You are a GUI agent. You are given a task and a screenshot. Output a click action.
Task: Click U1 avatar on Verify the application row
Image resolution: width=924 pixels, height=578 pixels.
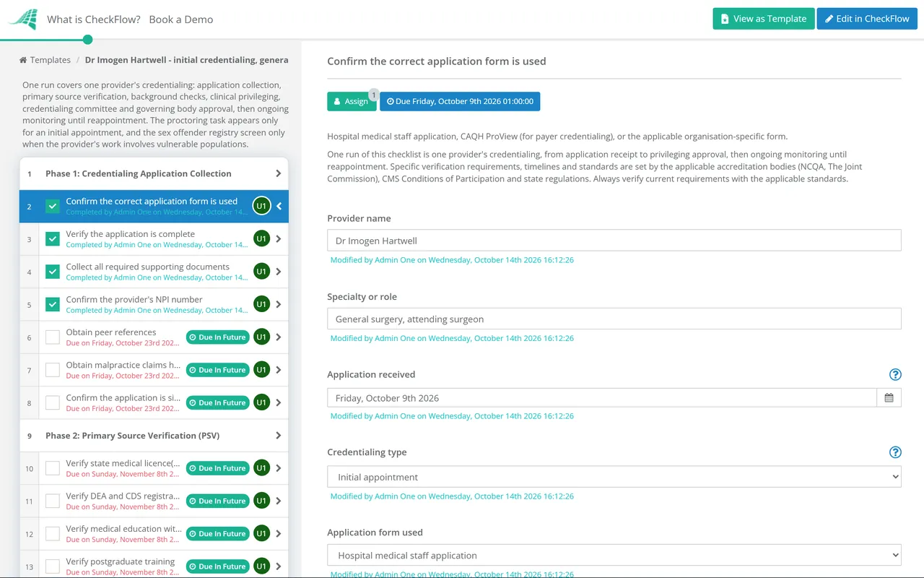pos(261,239)
